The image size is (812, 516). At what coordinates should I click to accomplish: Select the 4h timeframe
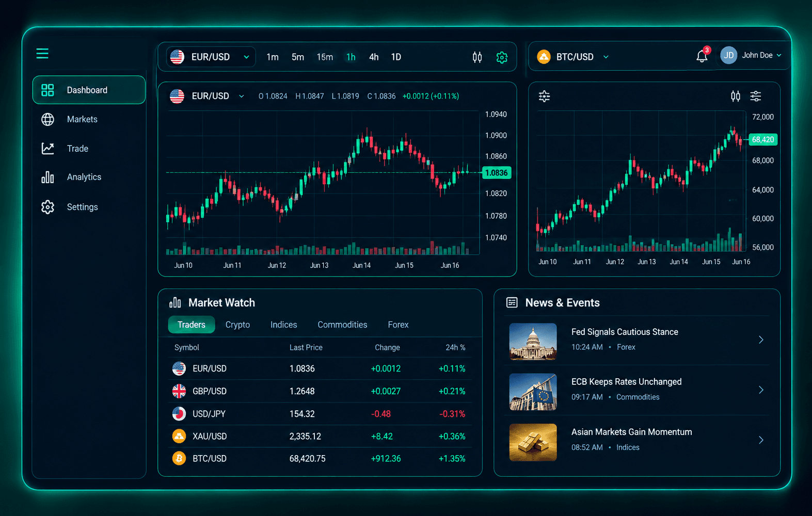(374, 57)
